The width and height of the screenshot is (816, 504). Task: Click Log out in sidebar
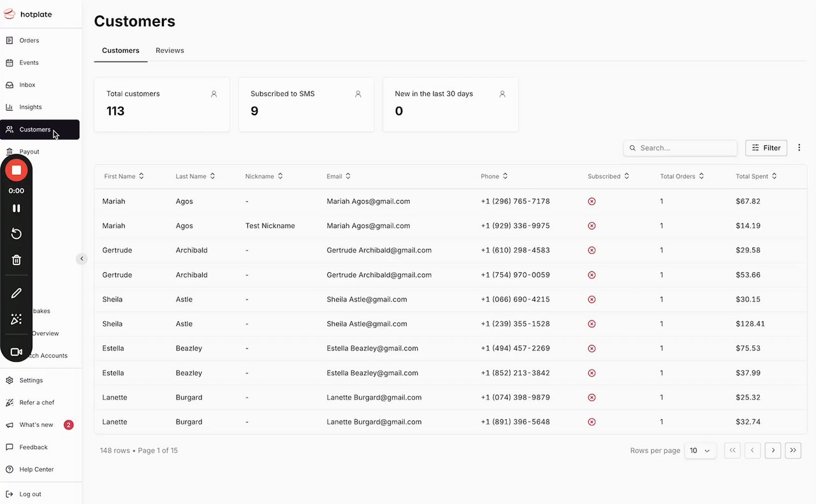point(30,494)
